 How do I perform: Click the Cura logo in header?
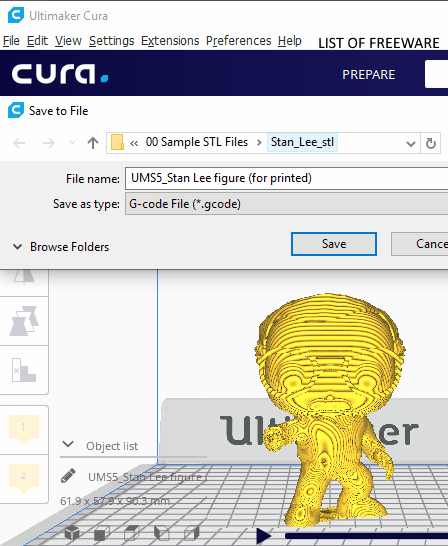pos(60,74)
